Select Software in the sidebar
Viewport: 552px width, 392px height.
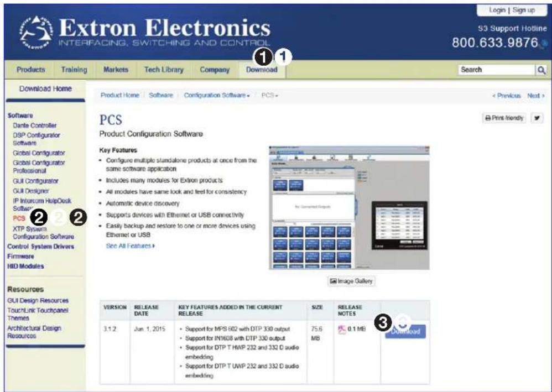click(x=20, y=116)
